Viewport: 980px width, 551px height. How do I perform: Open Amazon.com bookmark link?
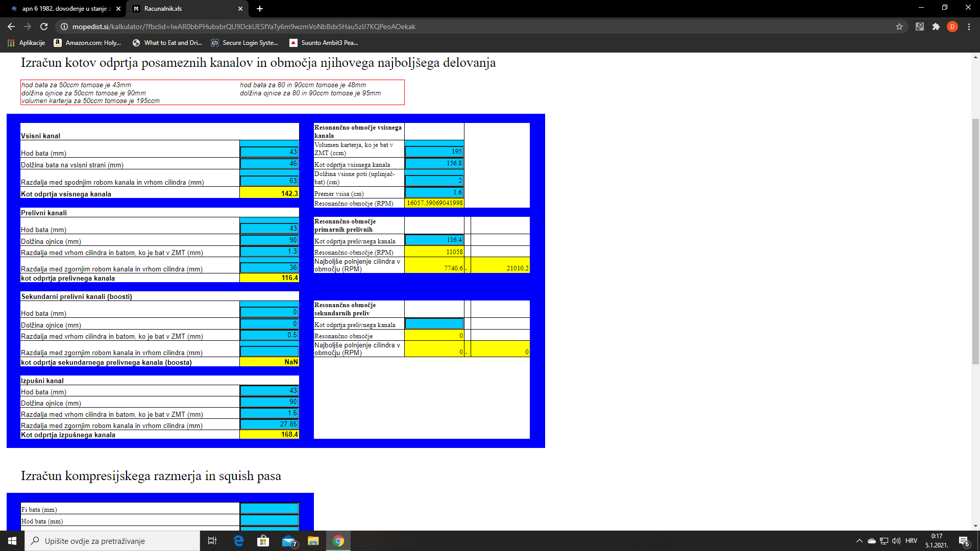(x=87, y=43)
